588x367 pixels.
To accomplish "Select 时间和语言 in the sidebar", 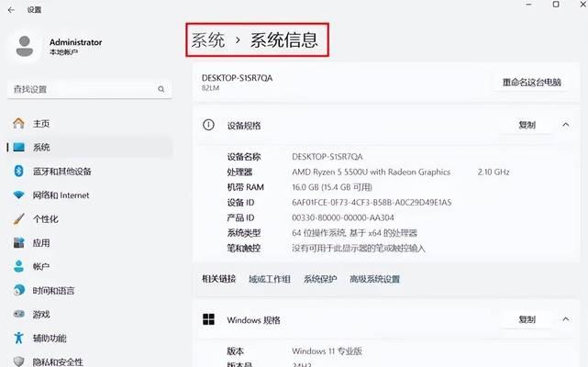I will pyautogui.click(x=53, y=291).
